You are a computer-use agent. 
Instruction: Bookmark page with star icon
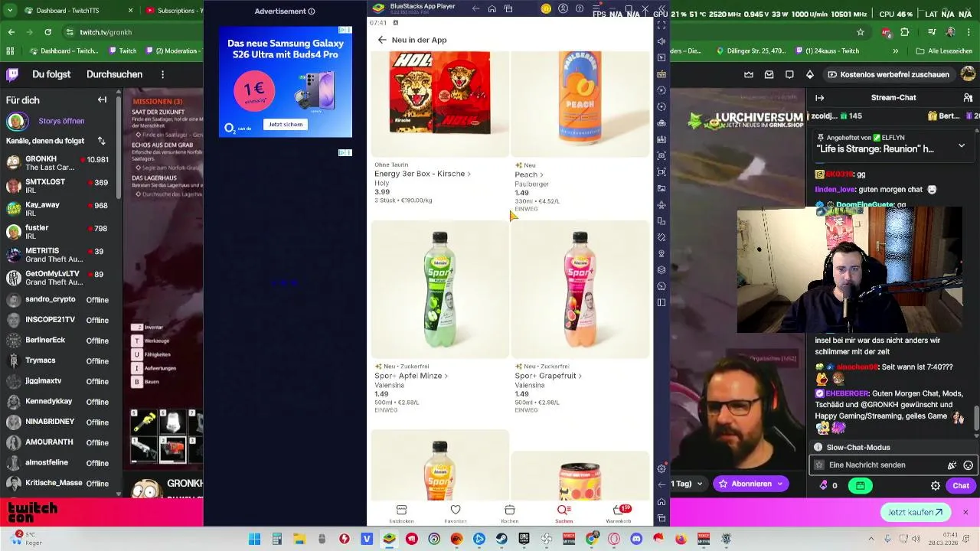click(x=861, y=32)
